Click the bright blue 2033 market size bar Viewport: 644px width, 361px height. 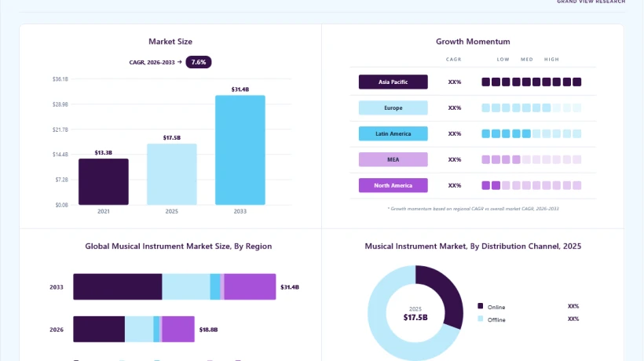240,150
